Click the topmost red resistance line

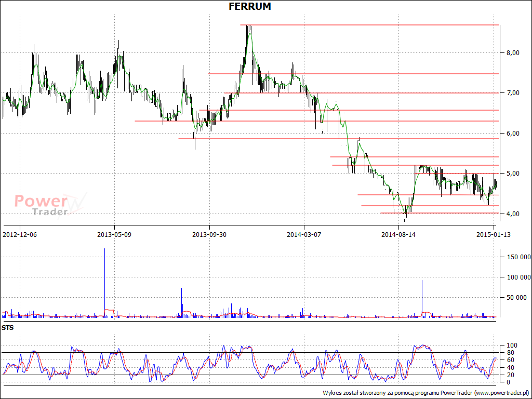pyautogui.click(x=369, y=25)
